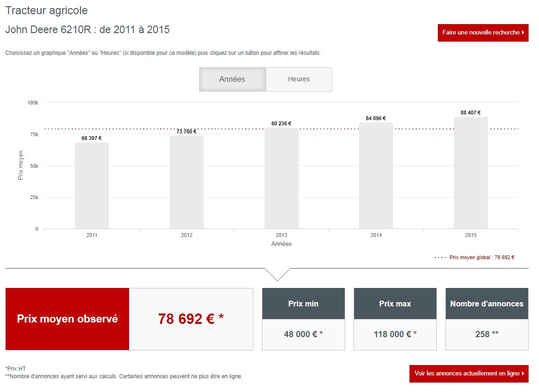Click the 'Prix min' header box
The height and width of the screenshot is (392, 539).
pos(303,304)
